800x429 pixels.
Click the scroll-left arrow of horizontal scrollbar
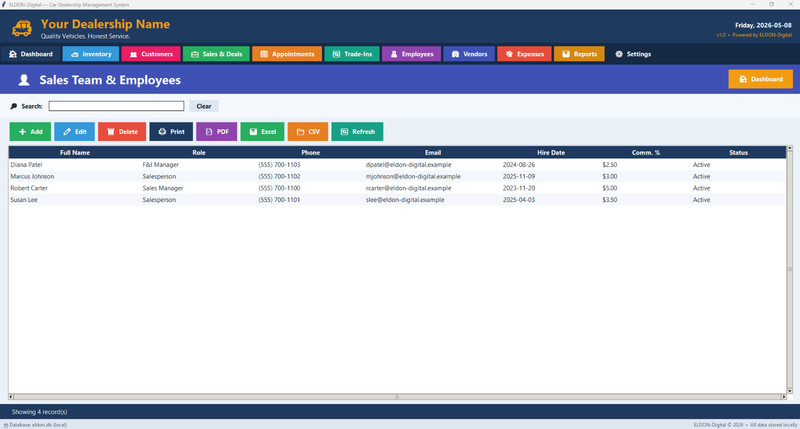click(11, 396)
